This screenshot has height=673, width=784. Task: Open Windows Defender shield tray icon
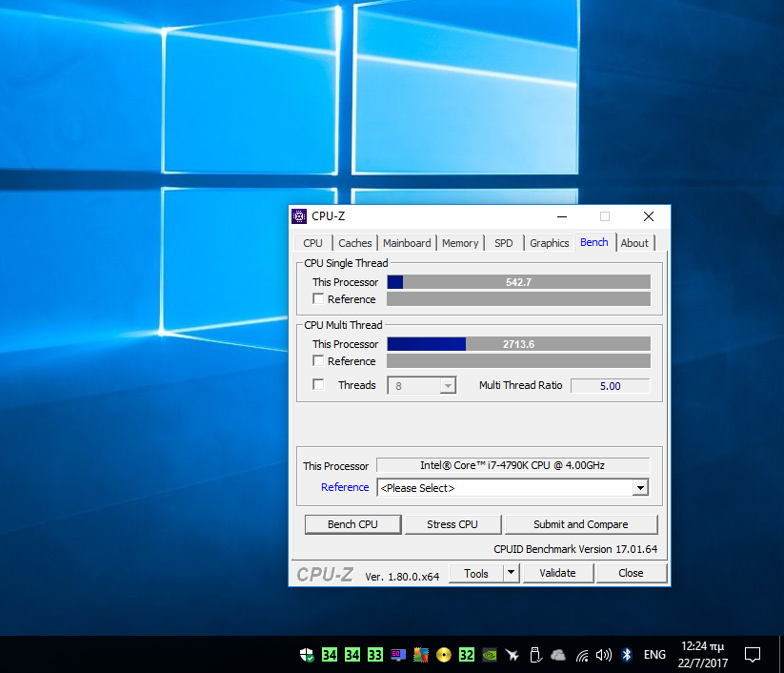(307, 655)
